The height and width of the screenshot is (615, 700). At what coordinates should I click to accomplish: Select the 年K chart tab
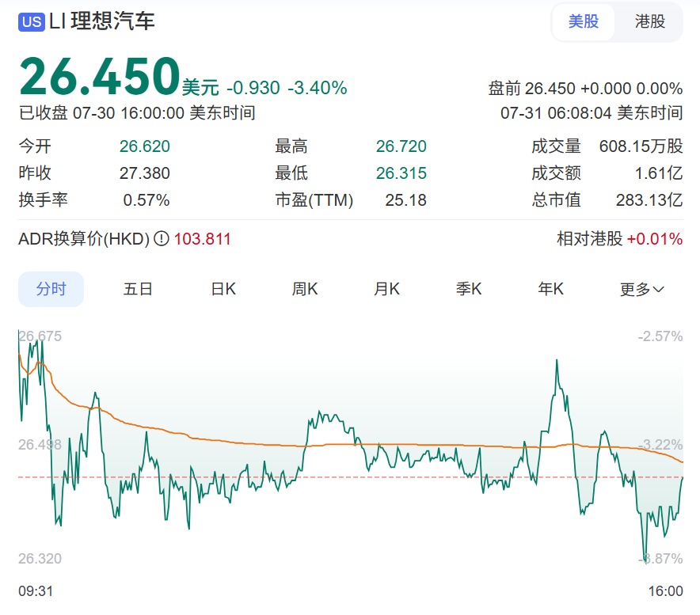pyautogui.click(x=550, y=289)
